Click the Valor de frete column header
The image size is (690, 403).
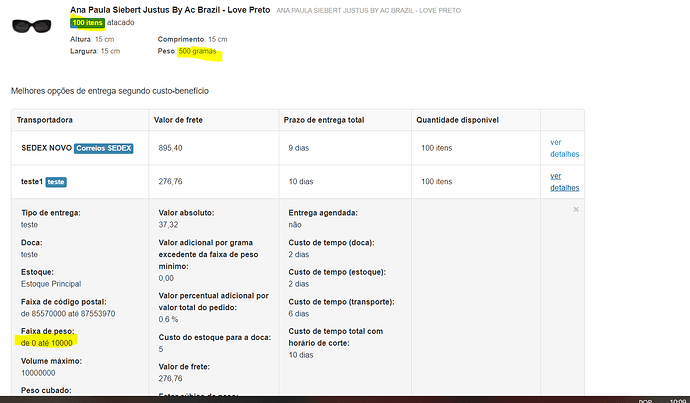click(178, 120)
